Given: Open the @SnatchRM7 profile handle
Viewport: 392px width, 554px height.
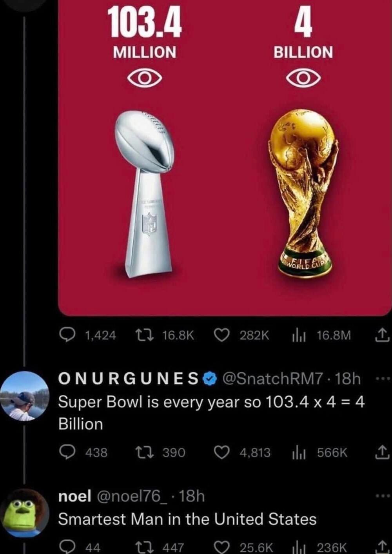Looking at the screenshot, I should point(273,379).
